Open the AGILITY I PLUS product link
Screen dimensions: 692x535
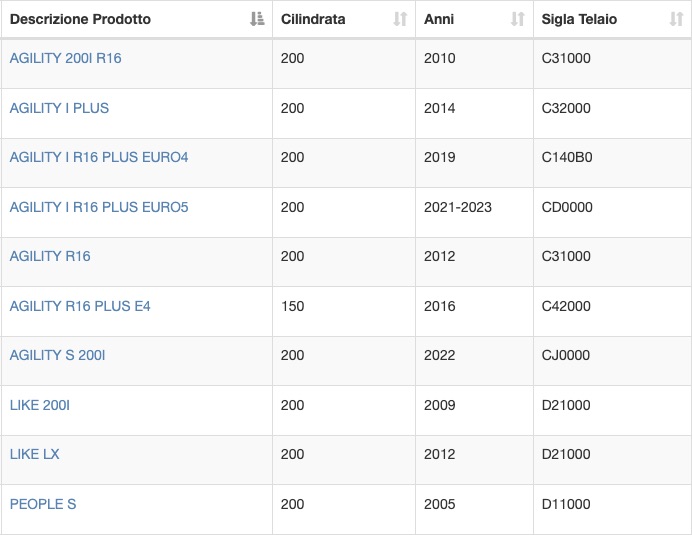[x=59, y=108]
